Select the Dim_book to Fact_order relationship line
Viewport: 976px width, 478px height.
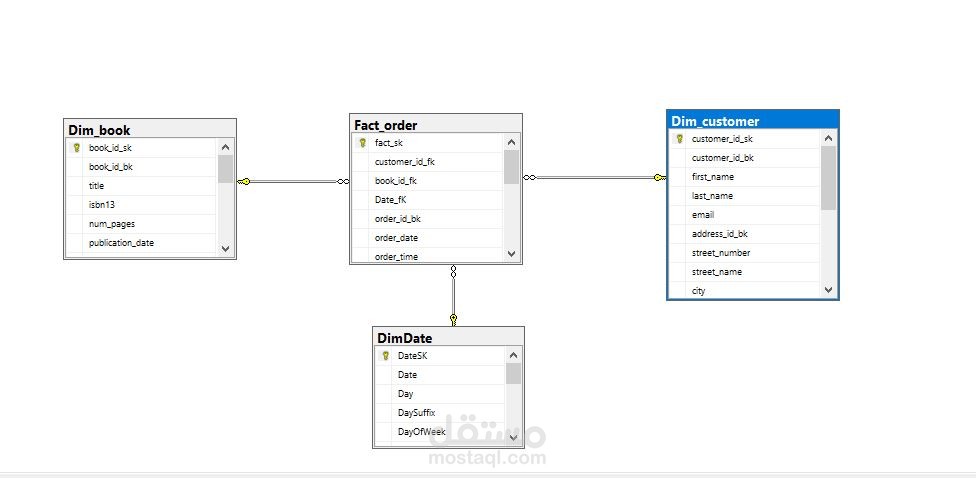point(293,182)
